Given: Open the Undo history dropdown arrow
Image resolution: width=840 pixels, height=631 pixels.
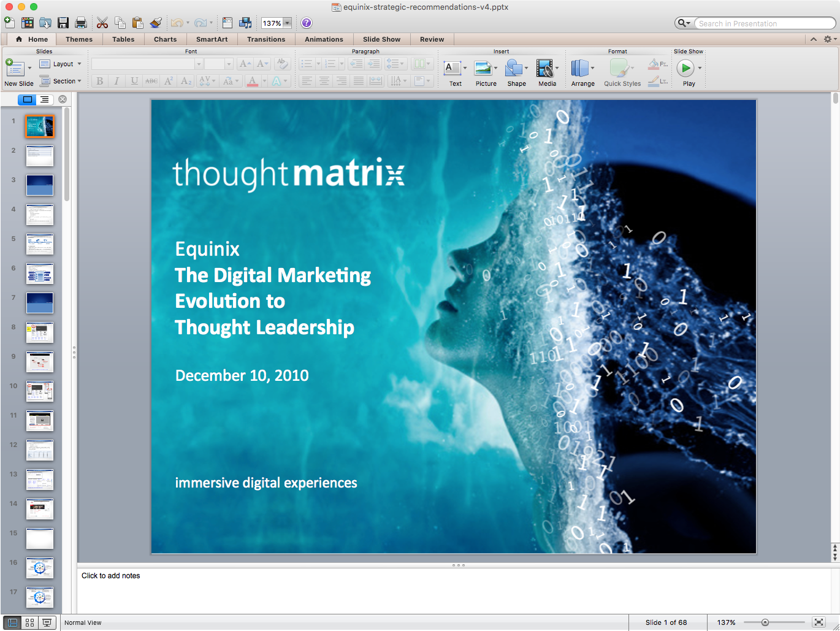Looking at the screenshot, I should [187, 23].
